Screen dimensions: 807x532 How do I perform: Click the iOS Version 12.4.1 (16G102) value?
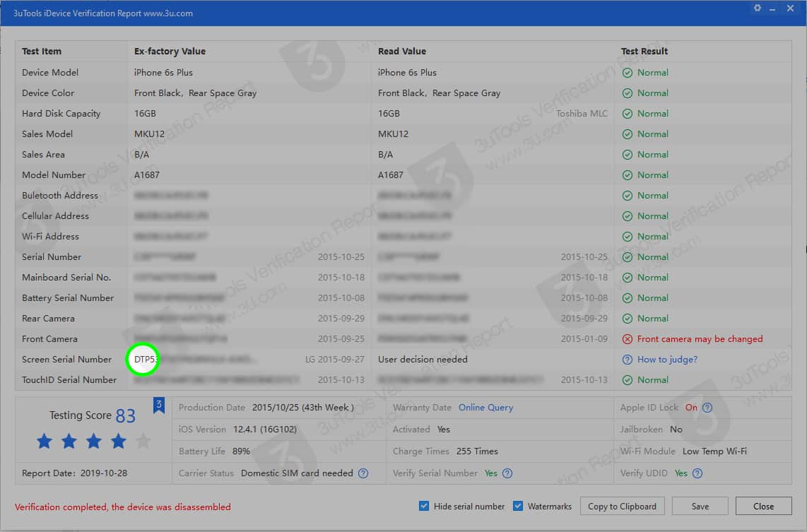pyautogui.click(x=265, y=429)
